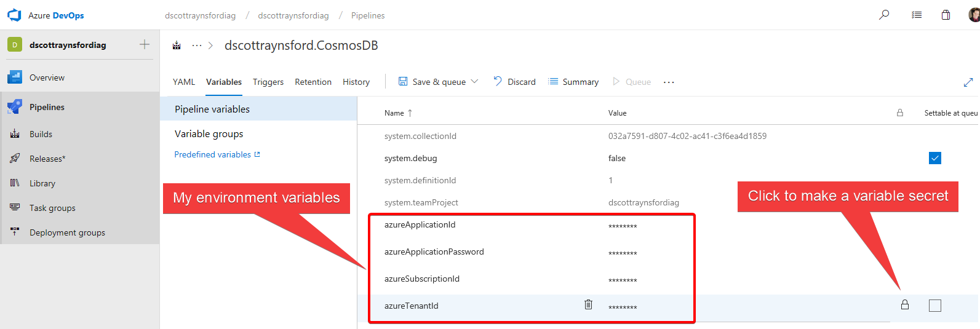
Task: Go to Releases in the sidebar
Action: click(x=46, y=159)
